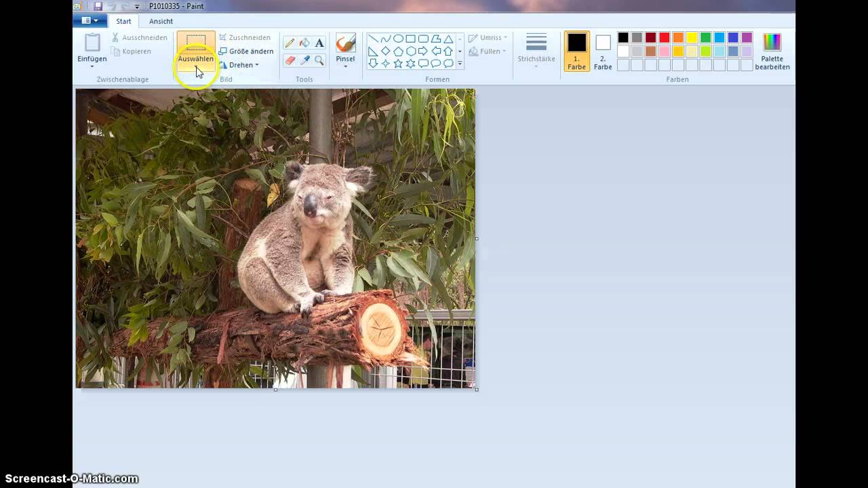Click the Zuschneiden crop button
The height and width of the screenshot is (488, 868).
[x=245, y=38]
